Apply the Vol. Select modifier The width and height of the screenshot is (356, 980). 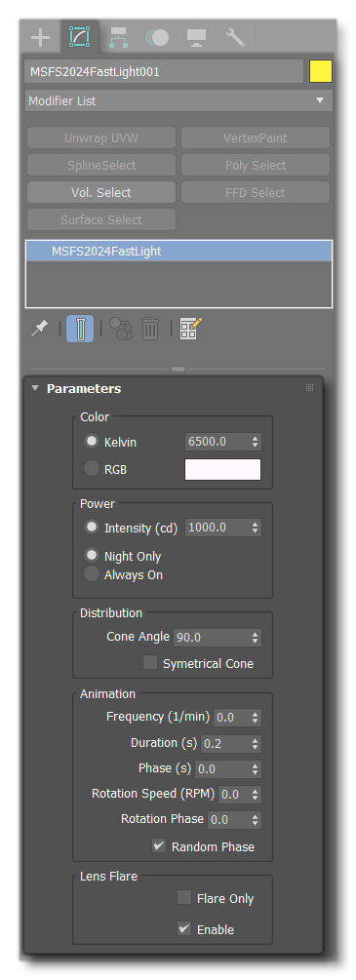tap(101, 192)
